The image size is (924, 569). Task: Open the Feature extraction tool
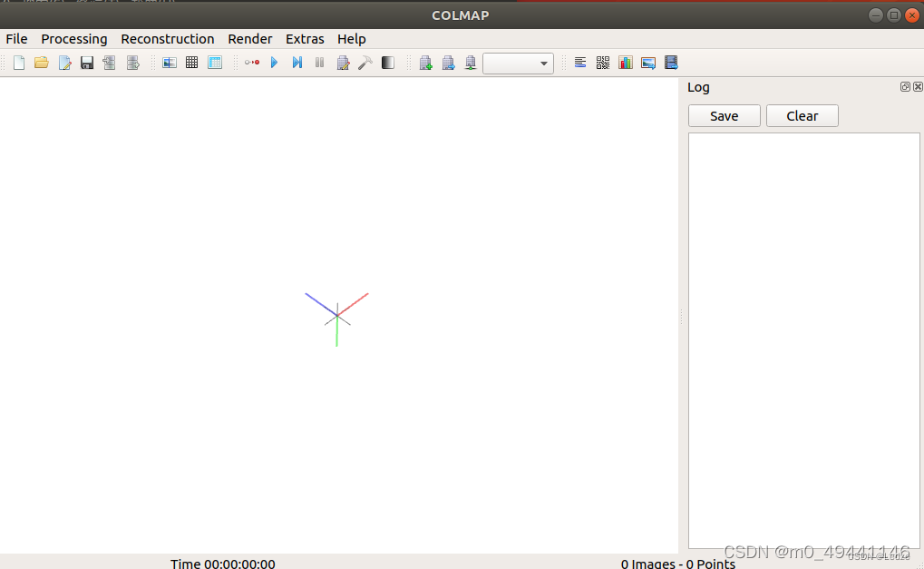pos(170,62)
